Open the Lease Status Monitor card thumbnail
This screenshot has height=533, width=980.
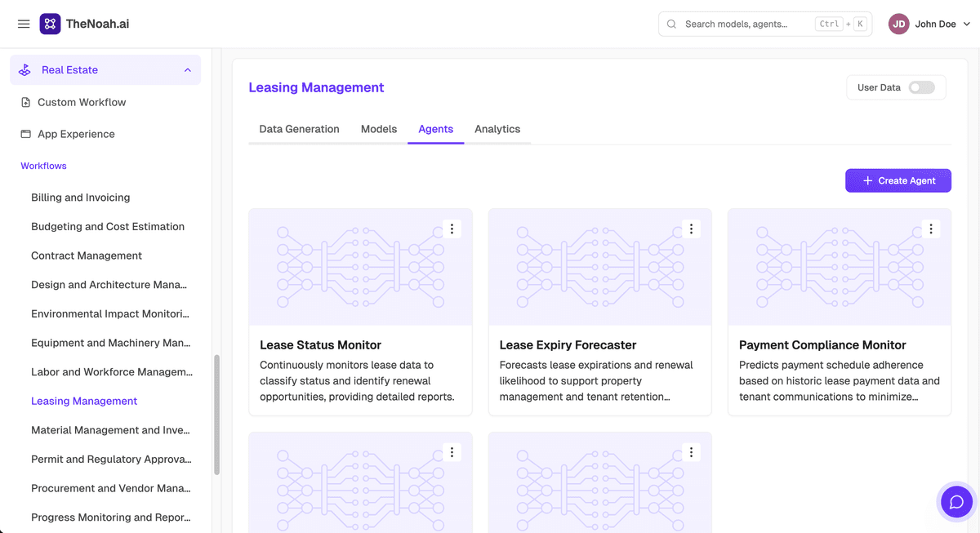pos(360,267)
